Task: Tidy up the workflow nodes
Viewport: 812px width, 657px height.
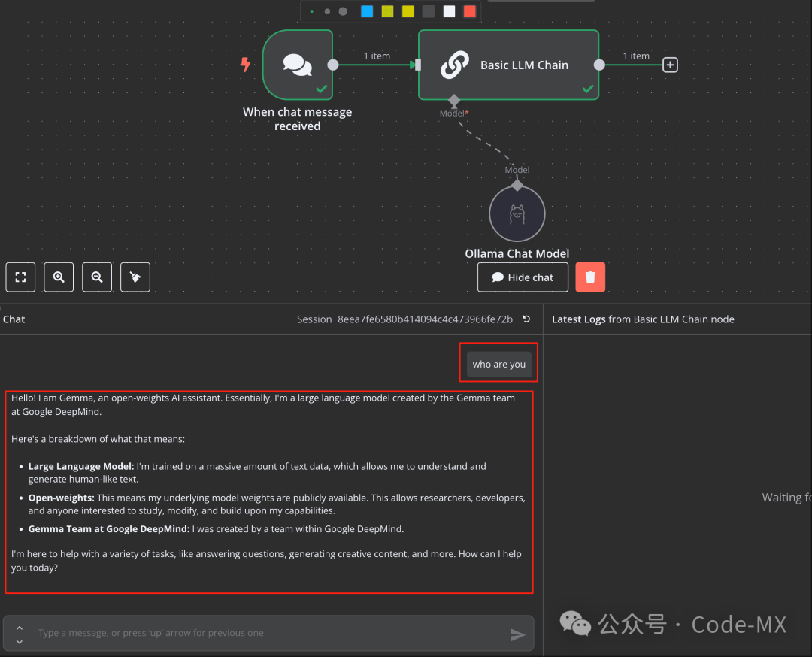Action: 135,277
